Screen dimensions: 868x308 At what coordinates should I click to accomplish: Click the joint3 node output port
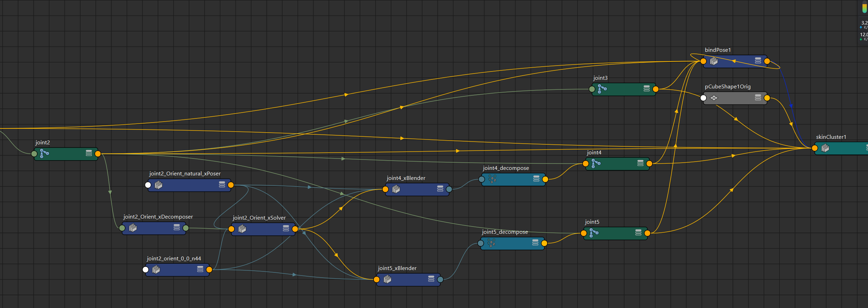pos(656,89)
